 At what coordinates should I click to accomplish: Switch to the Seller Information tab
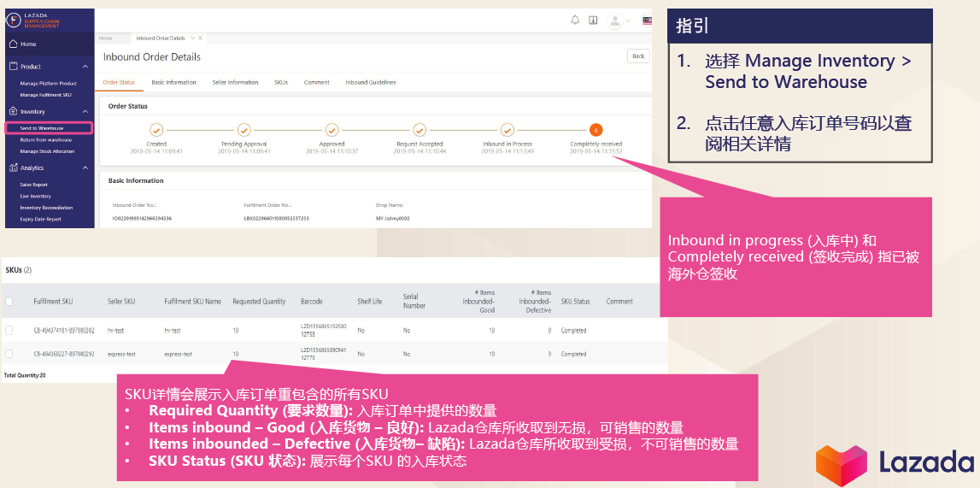[235, 83]
